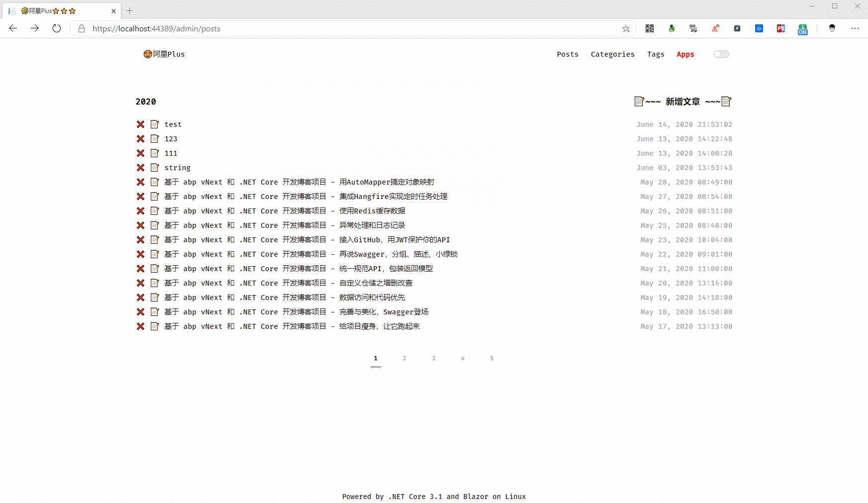Go to pagination page 2

404,358
